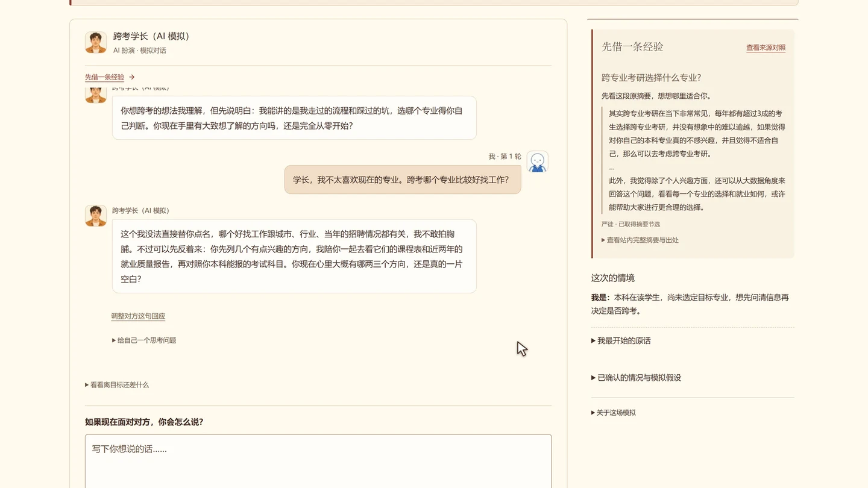The height and width of the screenshot is (488, 868).
Task: Click the reply bubble mentioning 就业质量报告
Action: coord(294,256)
